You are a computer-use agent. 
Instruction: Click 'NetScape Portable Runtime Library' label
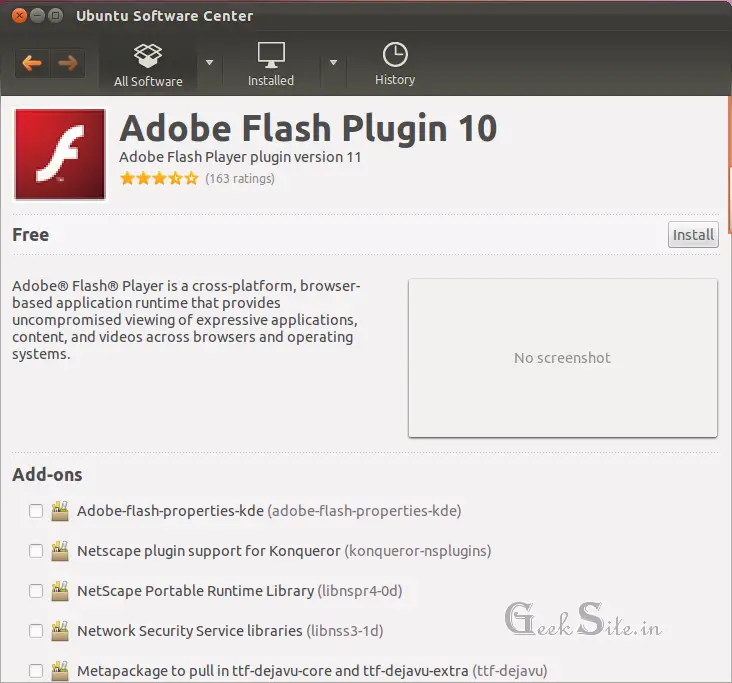(196, 591)
